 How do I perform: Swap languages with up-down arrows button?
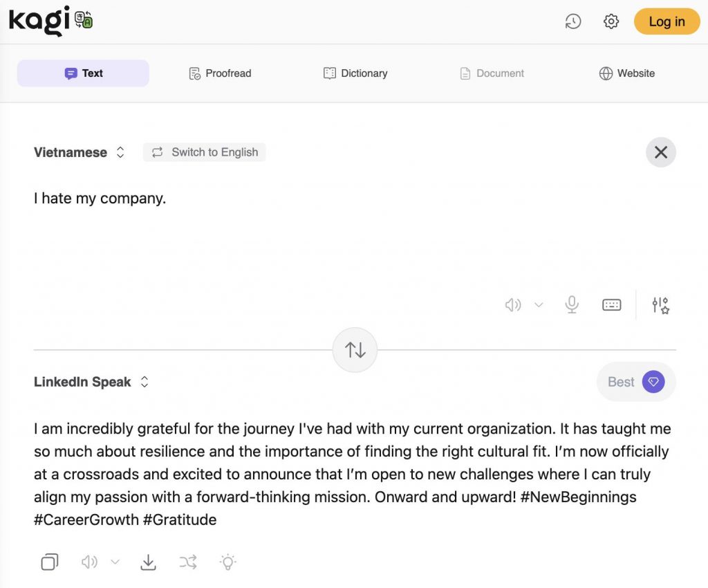(355, 350)
